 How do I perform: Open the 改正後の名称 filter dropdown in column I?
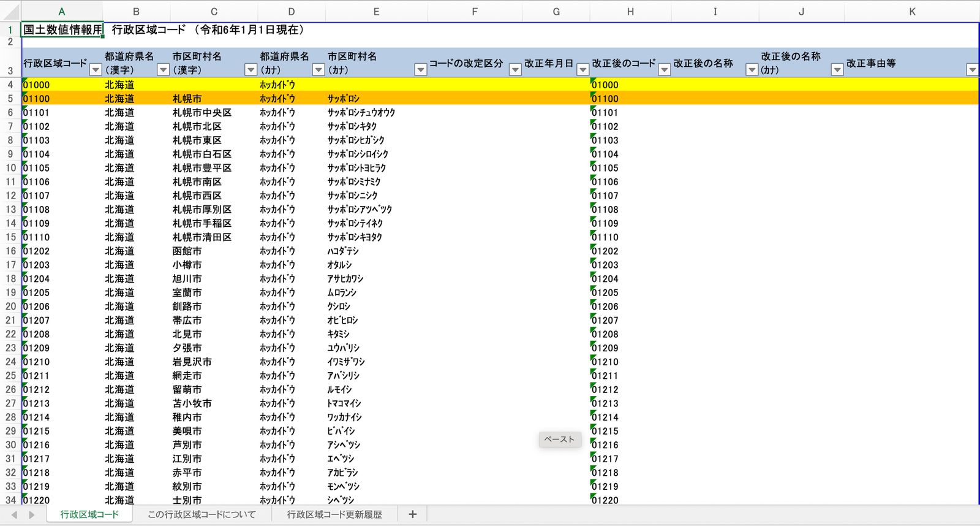pyautogui.click(x=752, y=70)
